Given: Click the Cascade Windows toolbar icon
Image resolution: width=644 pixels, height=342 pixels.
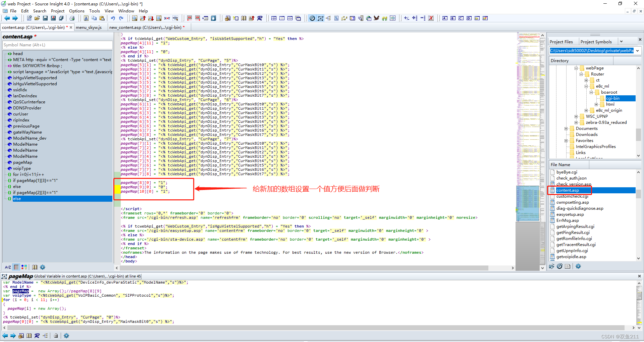Looking at the screenshot, I should (x=298, y=18).
